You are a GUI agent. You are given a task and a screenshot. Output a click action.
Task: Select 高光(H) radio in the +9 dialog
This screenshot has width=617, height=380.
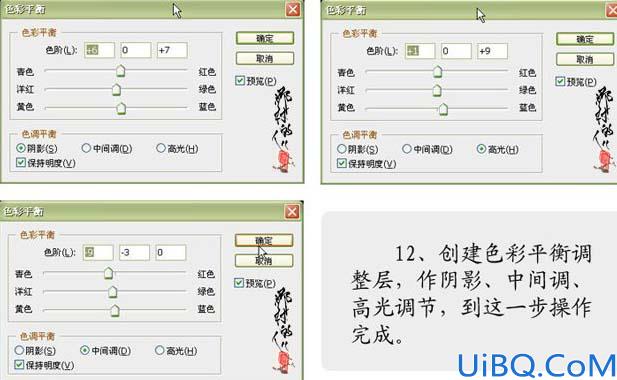tap(481, 149)
